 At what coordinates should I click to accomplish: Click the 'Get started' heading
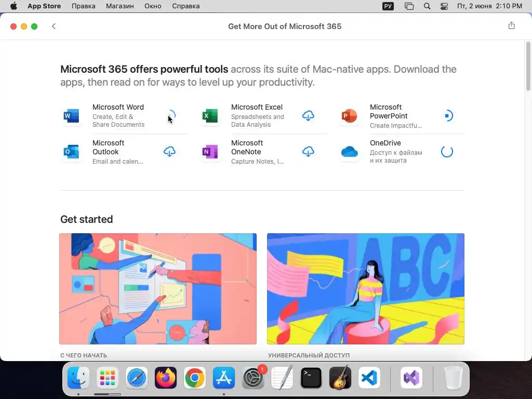[x=87, y=219]
